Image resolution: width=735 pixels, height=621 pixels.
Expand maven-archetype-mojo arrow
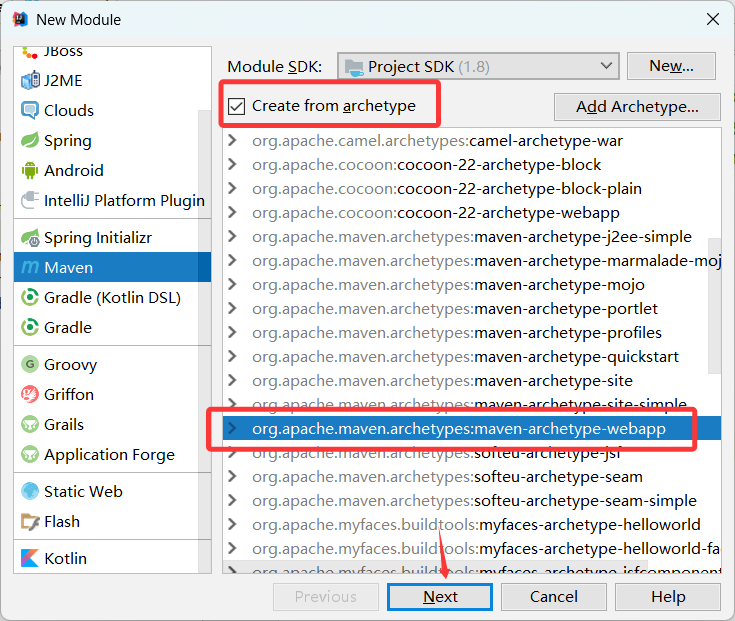point(232,284)
